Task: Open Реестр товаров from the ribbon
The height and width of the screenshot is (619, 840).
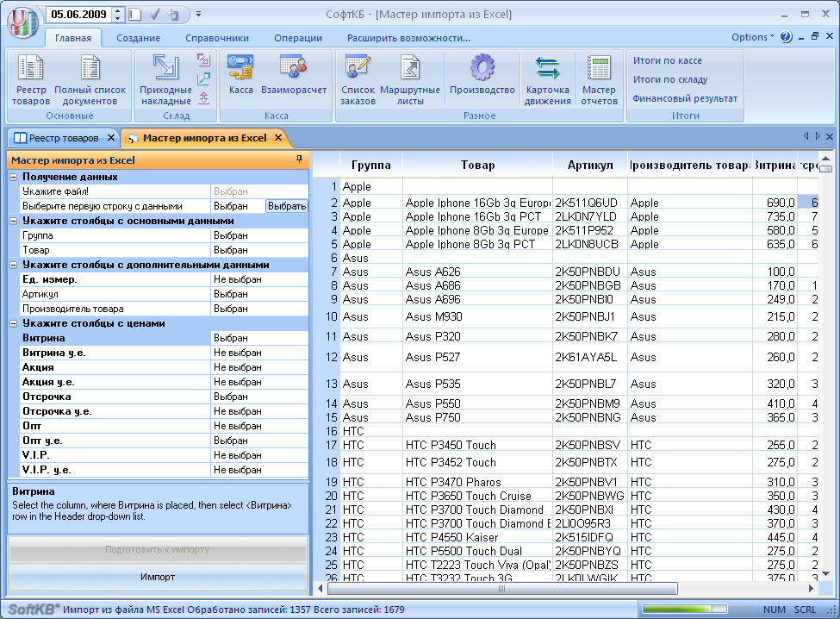Action: point(31,79)
